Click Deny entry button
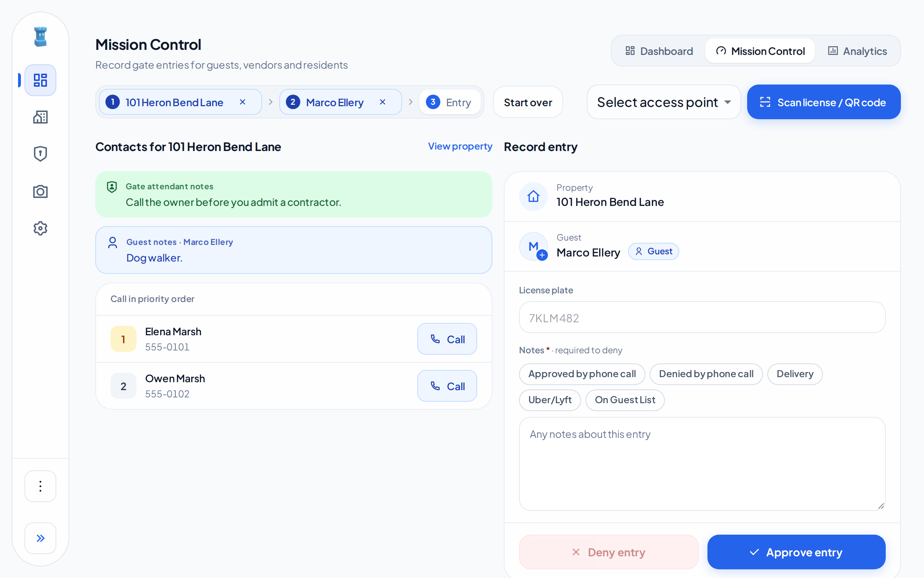This screenshot has height=578, width=924. click(x=609, y=552)
